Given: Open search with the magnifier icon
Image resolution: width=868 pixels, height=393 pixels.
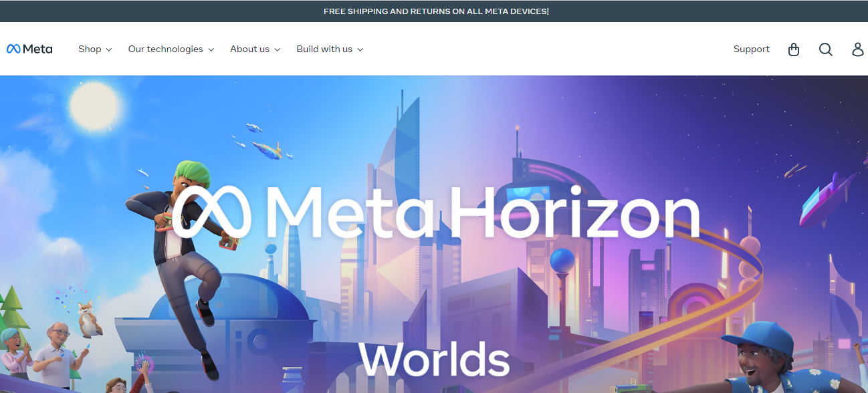Looking at the screenshot, I should [826, 49].
